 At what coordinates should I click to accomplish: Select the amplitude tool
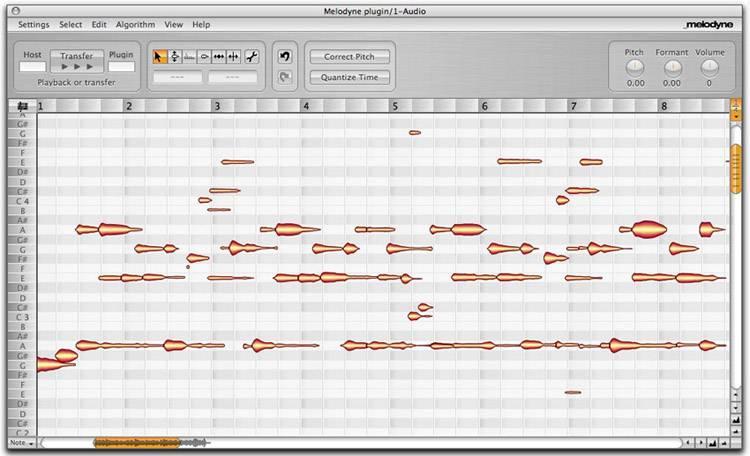[204, 57]
